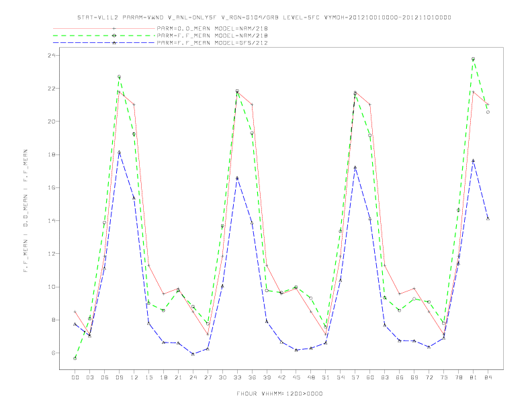532x411 pixels.
Task: Click x-axis tick label 66
Action: [x=400, y=377]
